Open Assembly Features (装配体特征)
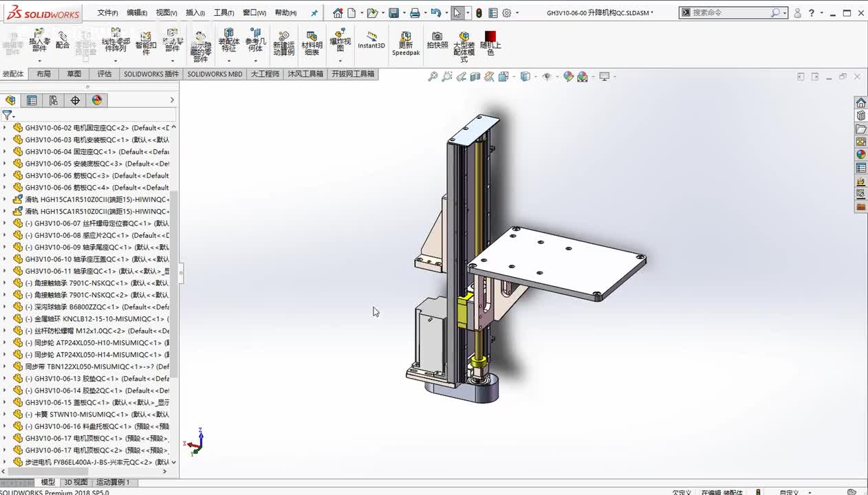Screen dimensions: 868x495 tap(228, 41)
